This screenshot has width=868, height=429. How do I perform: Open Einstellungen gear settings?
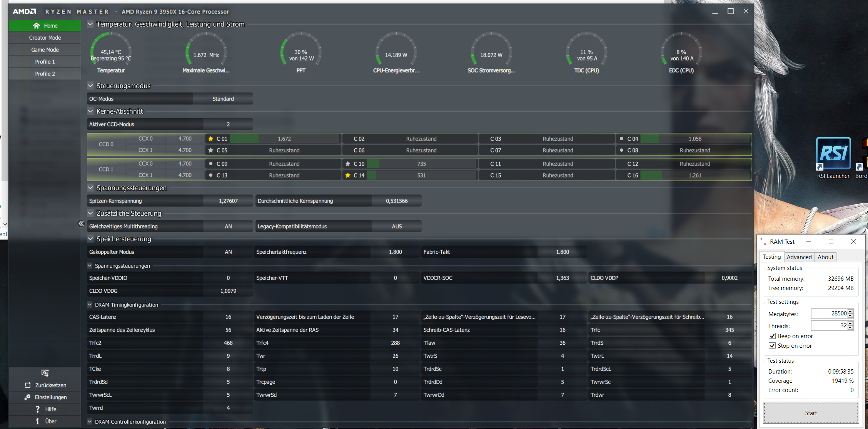pyautogui.click(x=28, y=397)
